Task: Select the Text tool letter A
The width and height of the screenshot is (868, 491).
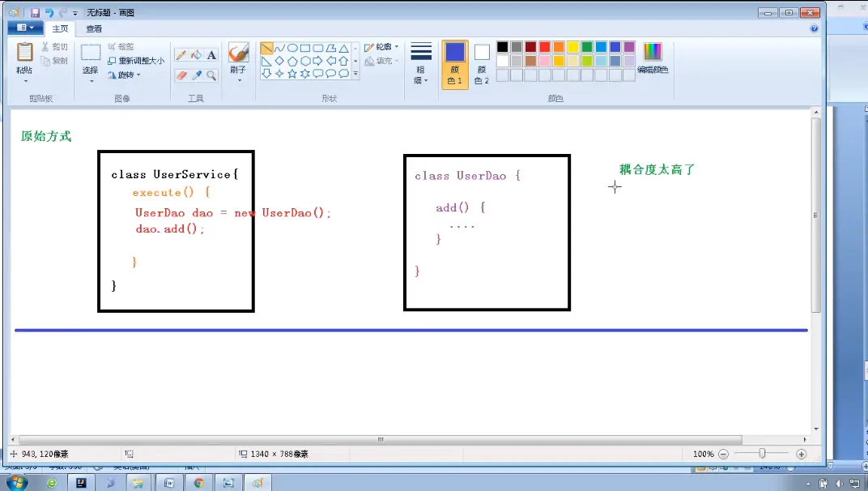Action: tap(211, 55)
